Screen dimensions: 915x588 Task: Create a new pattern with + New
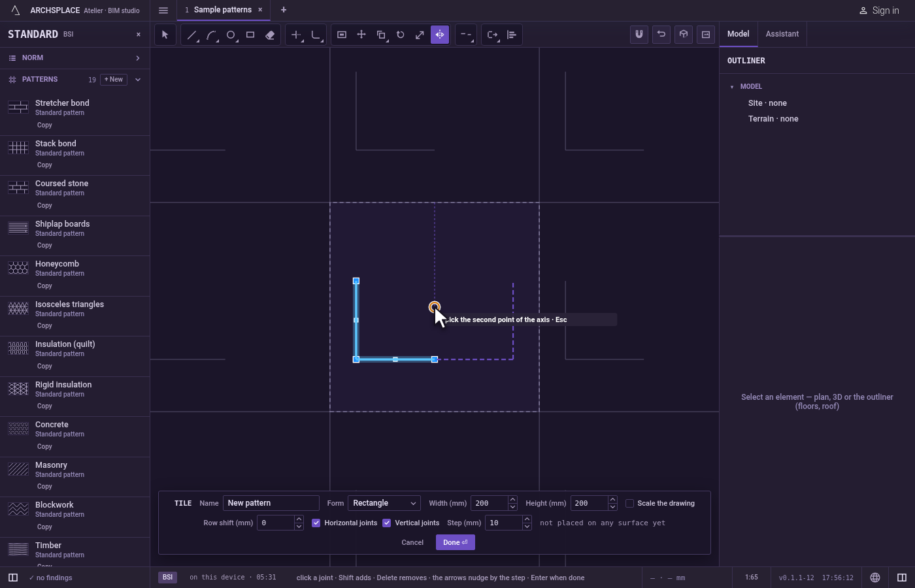point(114,80)
